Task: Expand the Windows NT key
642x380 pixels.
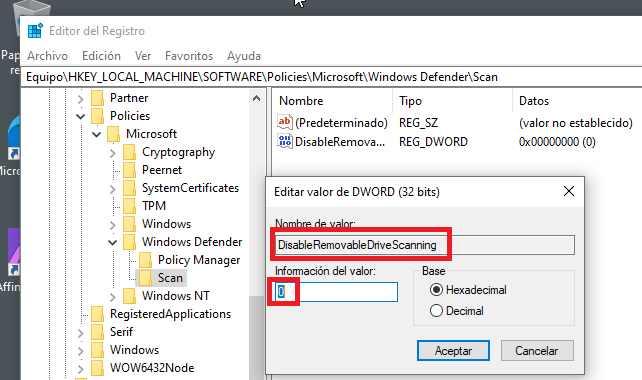Action: pyautogui.click(x=113, y=297)
